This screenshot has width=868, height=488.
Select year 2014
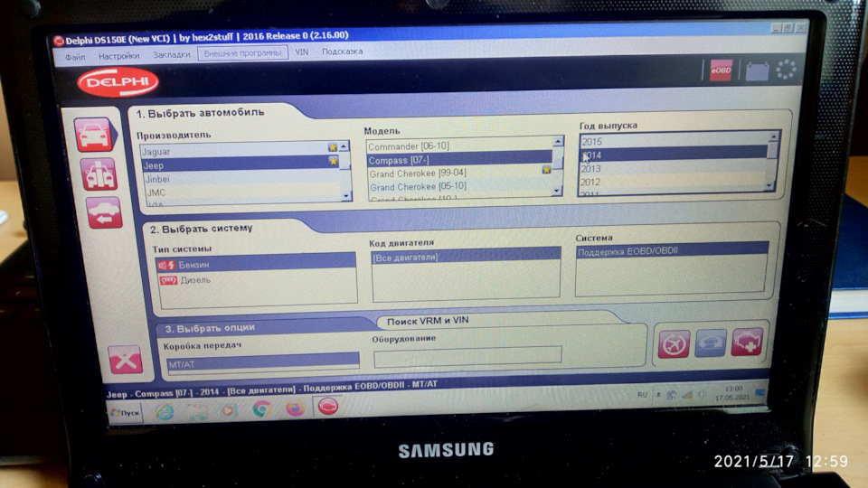tap(674, 155)
